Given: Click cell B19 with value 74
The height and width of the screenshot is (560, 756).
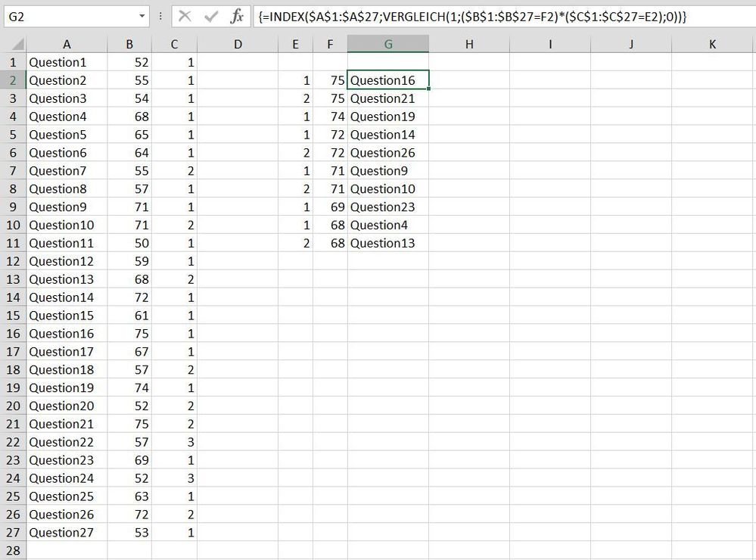Looking at the screenshot, I should pyautogui.click(x=129, y=387).
